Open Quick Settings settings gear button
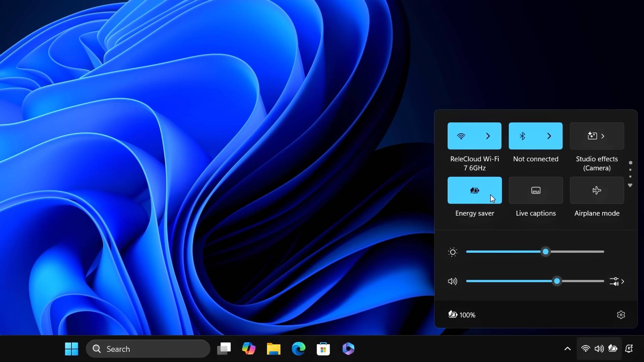Image resolution: width=644 pixels, height=362 pixels. pos(621,315)
